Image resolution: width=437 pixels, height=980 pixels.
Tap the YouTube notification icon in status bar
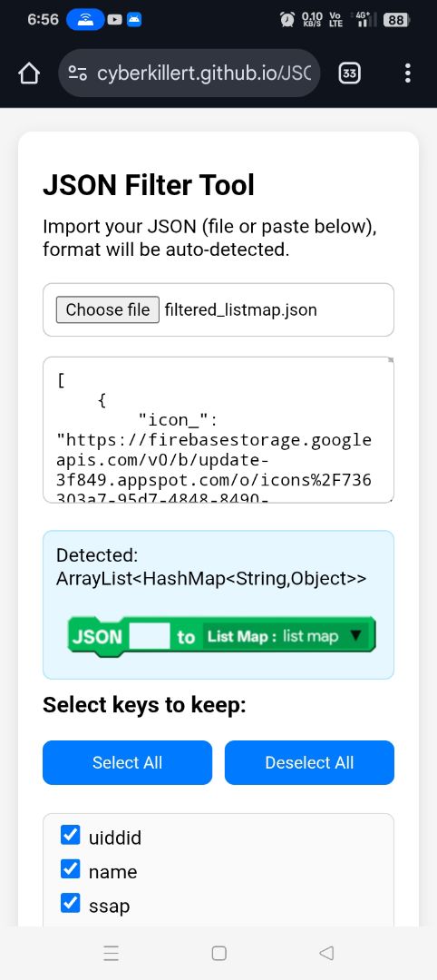click(114, 19)
